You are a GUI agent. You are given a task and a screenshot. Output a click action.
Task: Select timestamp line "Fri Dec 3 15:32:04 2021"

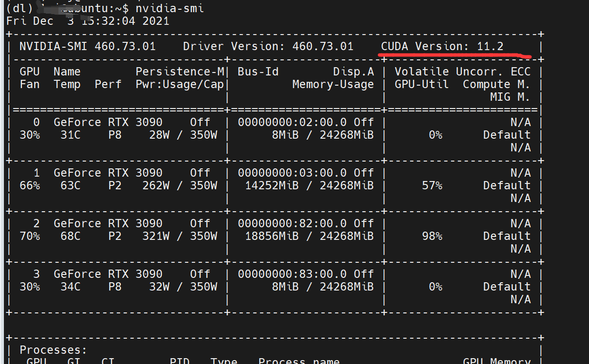tap(88, 21)
